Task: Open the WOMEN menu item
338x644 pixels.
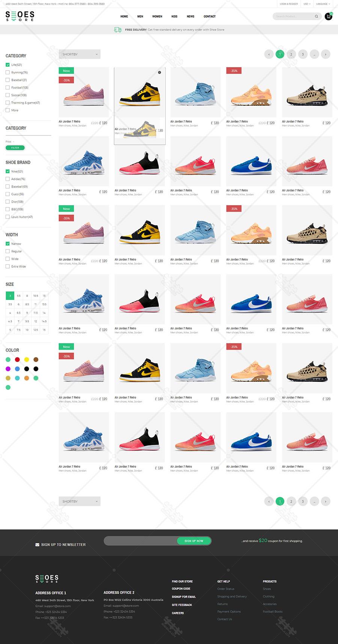Action: point(157,17)
